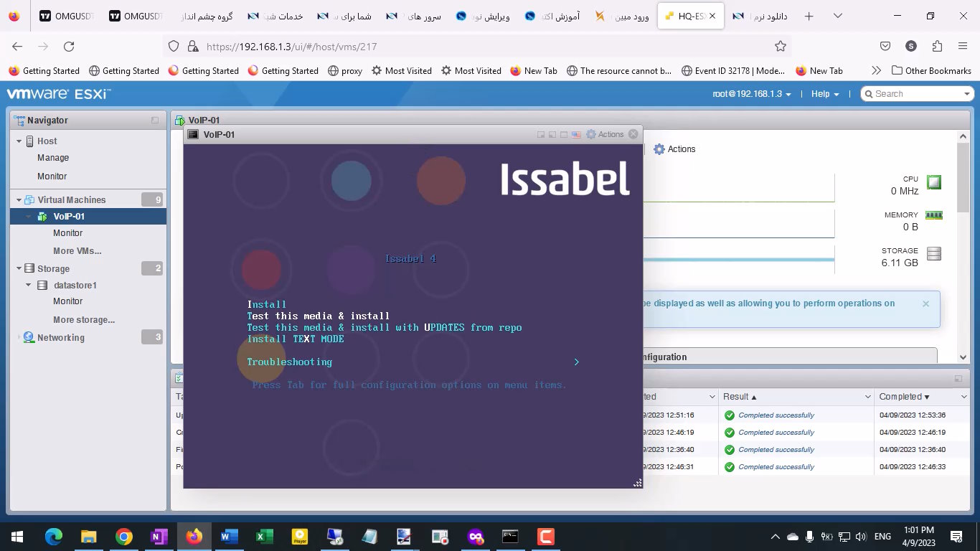Open the Firefox hamburger application menu
980x551 pixels.
[x=963, y=47]
